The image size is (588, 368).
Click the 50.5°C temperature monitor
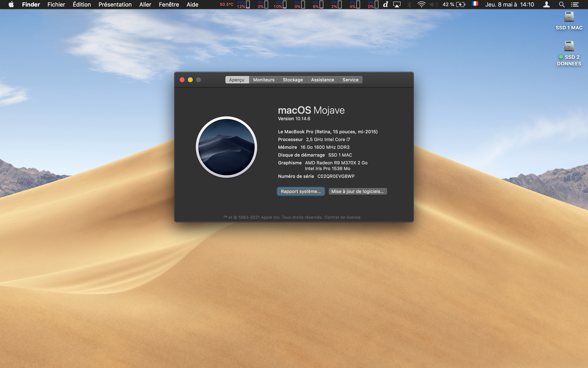click(x=226, y=4)
